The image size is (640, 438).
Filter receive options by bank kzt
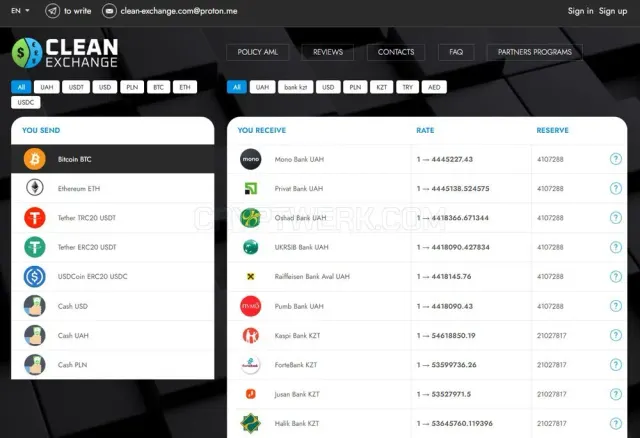(296, 87)
